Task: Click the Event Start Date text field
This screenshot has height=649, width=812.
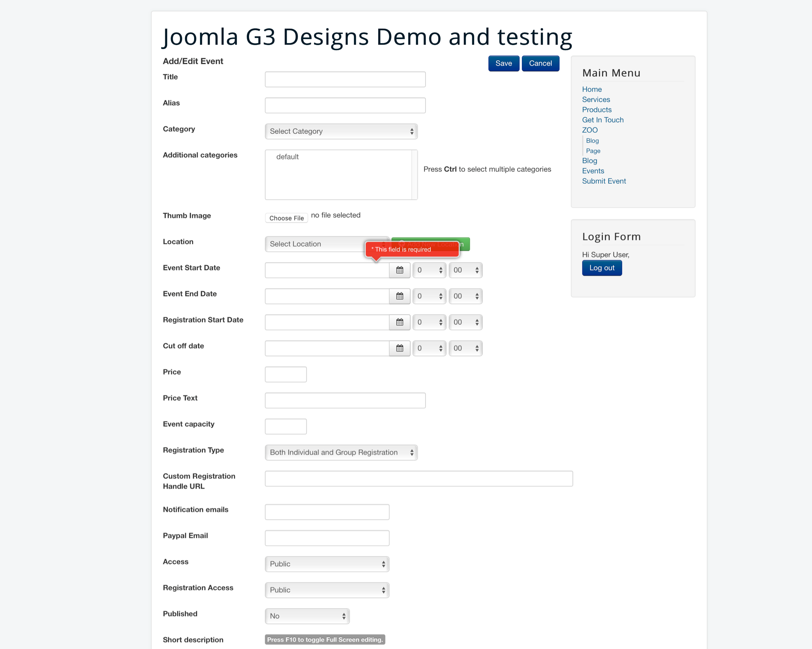Action: [327, 270]
